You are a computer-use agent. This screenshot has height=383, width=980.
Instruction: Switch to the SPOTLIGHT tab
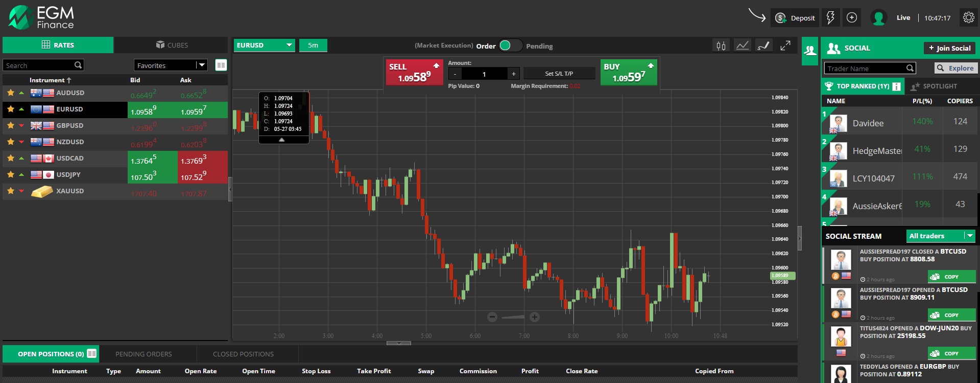pos(934,86)
